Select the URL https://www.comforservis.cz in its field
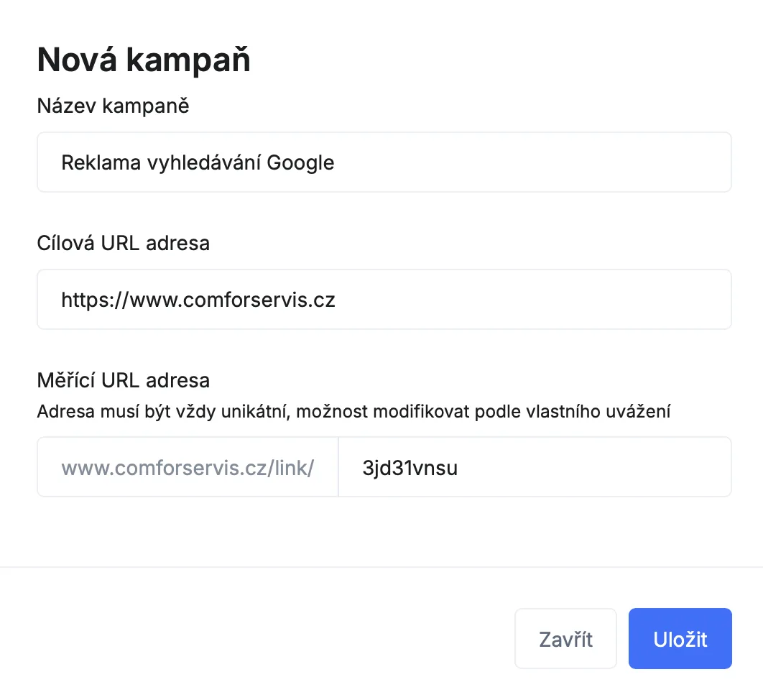Viewport: 763px width, 700px height. pos(198,300)
